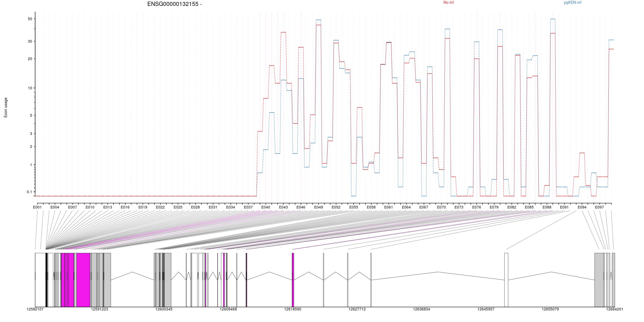Select the pgKDN-inf legend label
Viewport: 644px width, 322px height.
[x=573, y=2]
